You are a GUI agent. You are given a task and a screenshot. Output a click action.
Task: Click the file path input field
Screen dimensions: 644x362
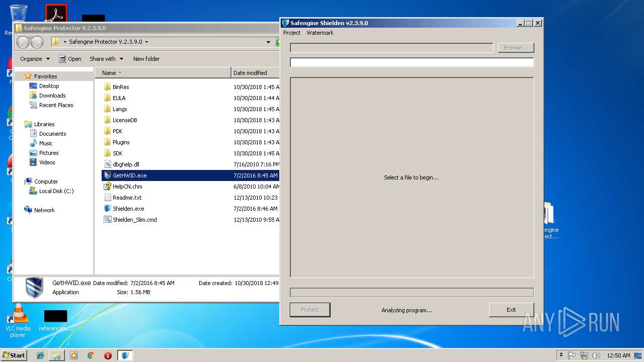(391, 48)
